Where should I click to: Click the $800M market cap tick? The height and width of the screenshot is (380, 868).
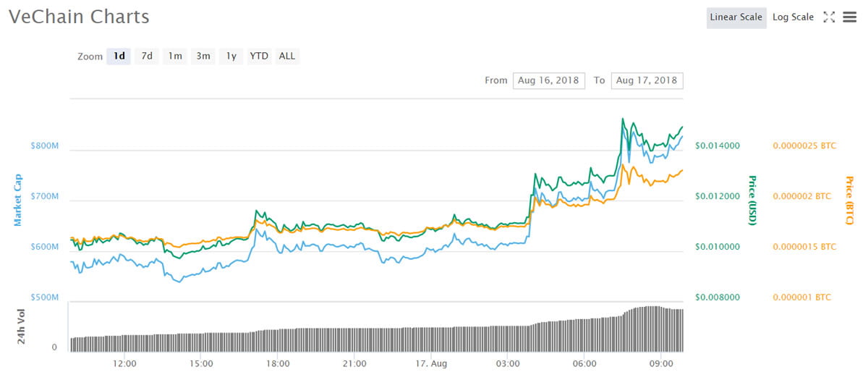pyautogui.click(x=43, y=145)
